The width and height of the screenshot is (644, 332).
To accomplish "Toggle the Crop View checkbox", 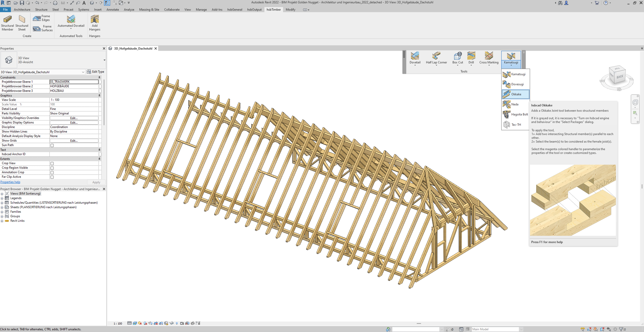I will pos(52,164).
